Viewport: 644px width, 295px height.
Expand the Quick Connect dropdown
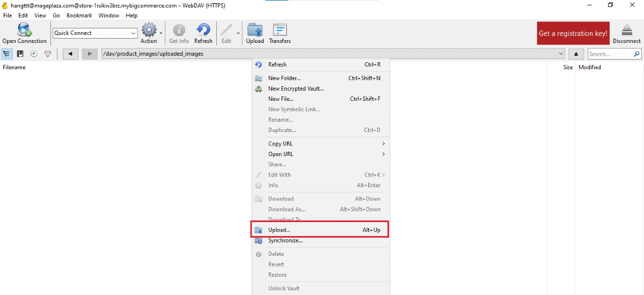pos(134,33)
